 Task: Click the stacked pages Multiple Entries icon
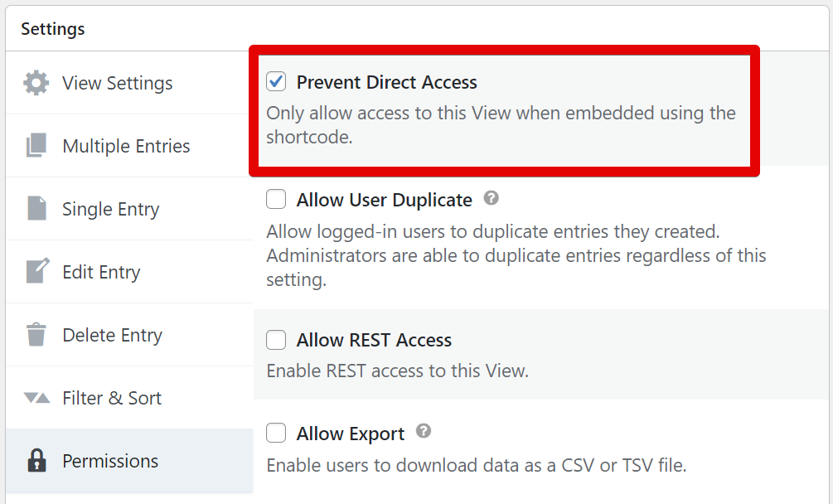pos(36,146)
